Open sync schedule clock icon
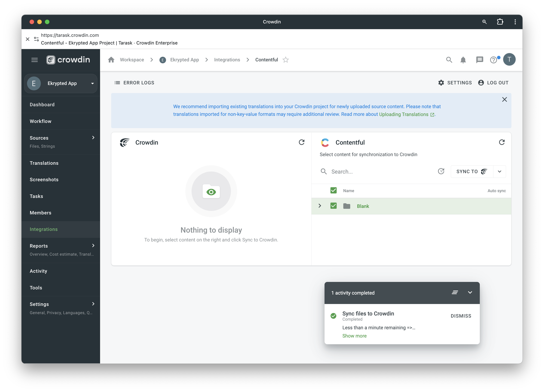Screen dimensions: 544x392 pyautogui.click(x=441, y=171)
